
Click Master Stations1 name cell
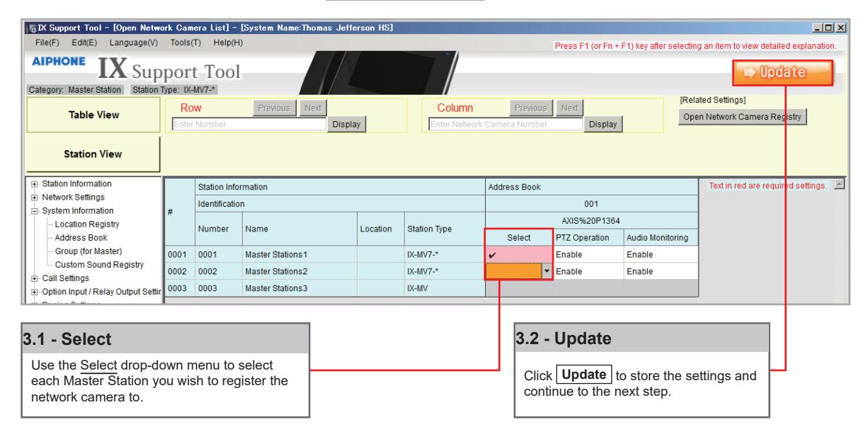pos(299,253)
